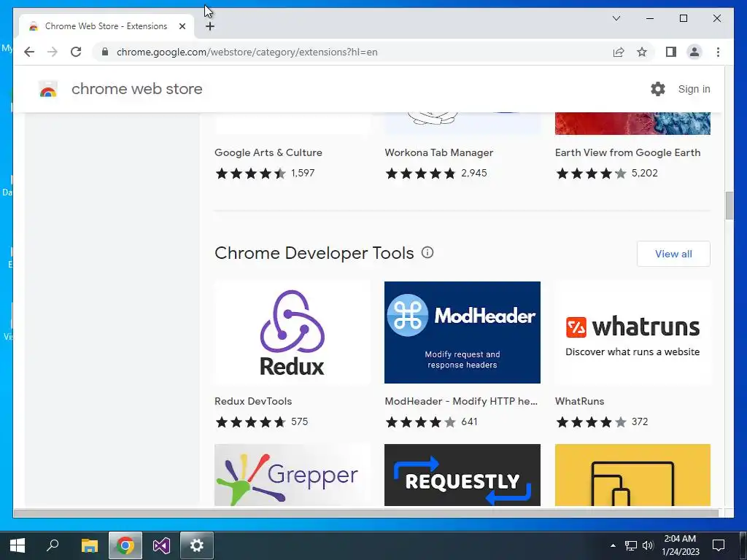
Task: Show hidden tray icons arrow
Action: point(613,545)
